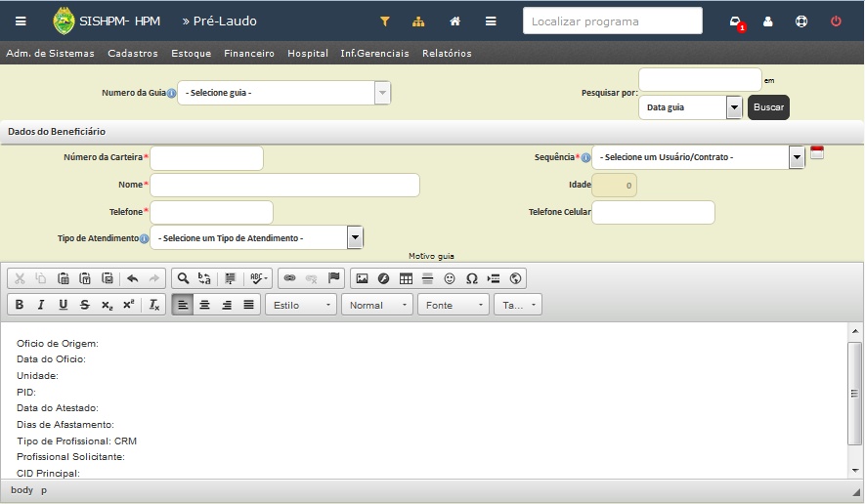Toggle italic formatting
The width and height of the screenshot is (865, 504).
tap(41, 305)
